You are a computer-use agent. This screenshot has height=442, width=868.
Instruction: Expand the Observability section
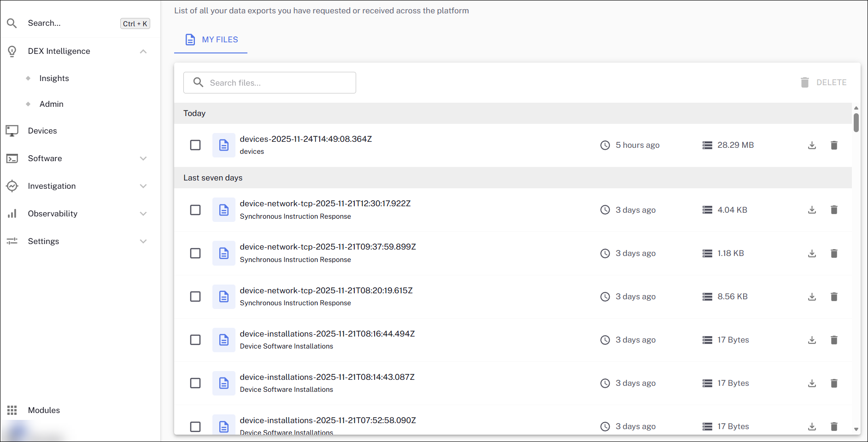point(143,214)
